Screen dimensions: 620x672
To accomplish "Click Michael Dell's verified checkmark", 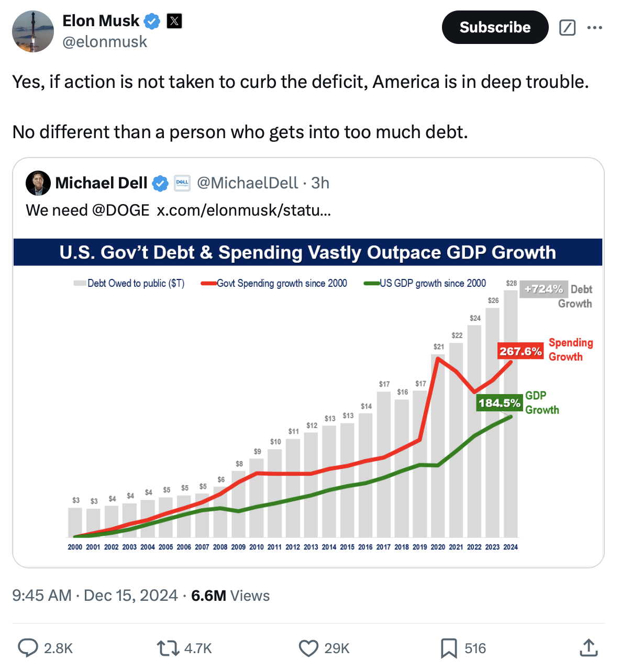I will pyautogui.click(x=160, y=183).
